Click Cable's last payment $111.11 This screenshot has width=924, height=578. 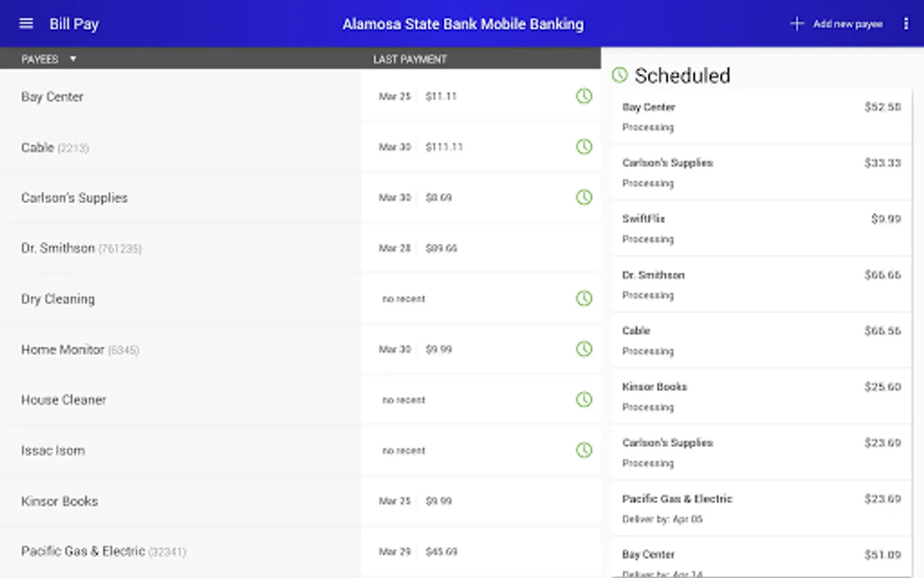444,147
